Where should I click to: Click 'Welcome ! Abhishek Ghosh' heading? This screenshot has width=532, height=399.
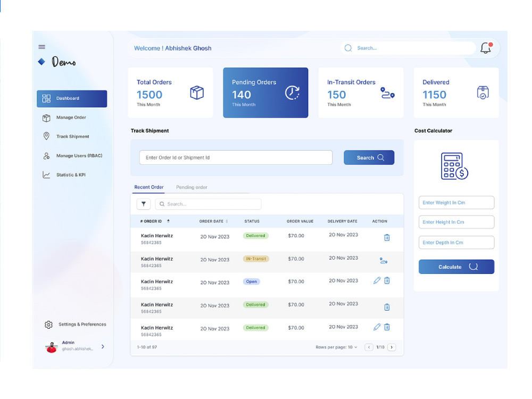pos(173,48)
